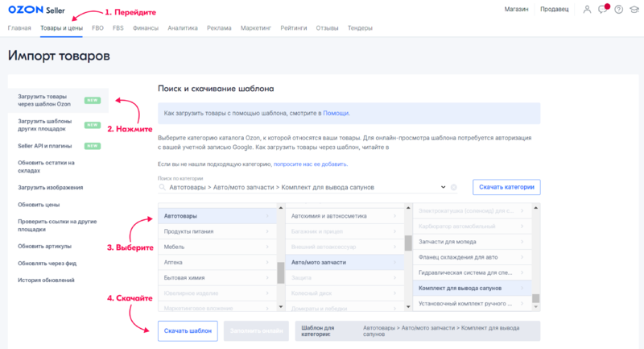Follow the Помощи link
644x349 pixels.
click(x=336, y=113)
